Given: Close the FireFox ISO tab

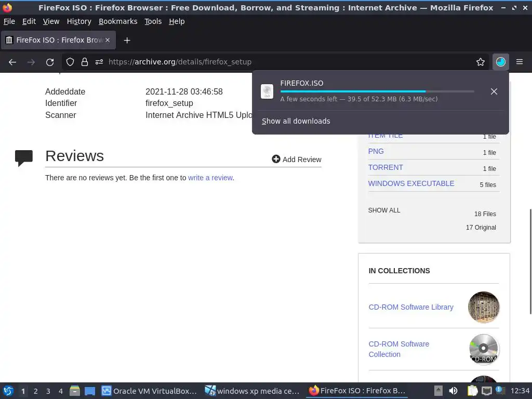Looking at the screenshot, I should (x=108, y=40).
